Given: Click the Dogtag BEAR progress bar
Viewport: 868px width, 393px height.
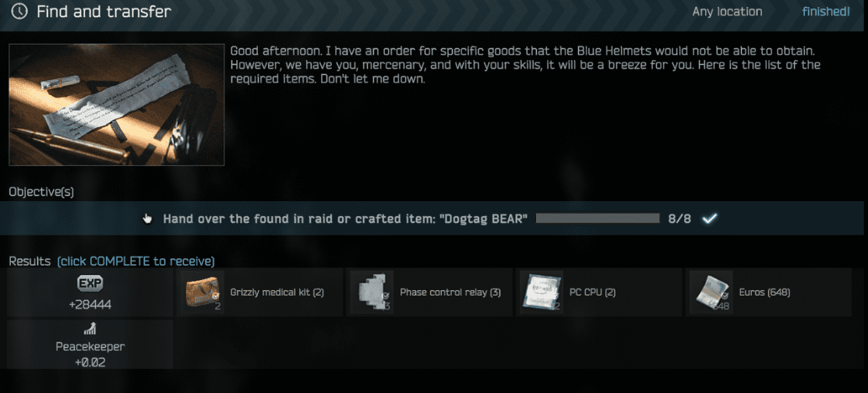Looking at the screenshot, I should coord(598,218).
